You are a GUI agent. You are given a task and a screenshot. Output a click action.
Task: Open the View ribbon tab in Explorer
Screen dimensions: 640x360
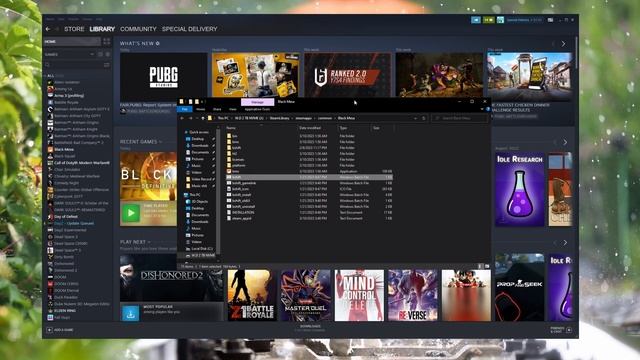232,109
